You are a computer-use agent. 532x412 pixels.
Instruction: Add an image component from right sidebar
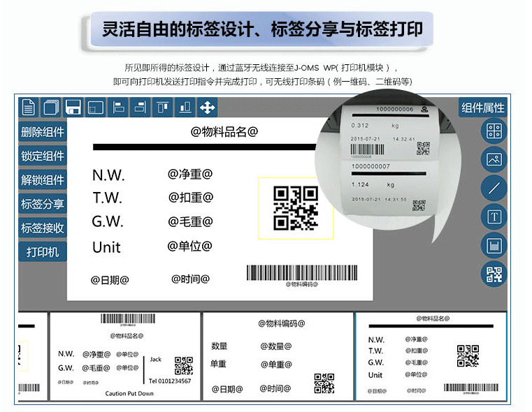pos(494,159)
